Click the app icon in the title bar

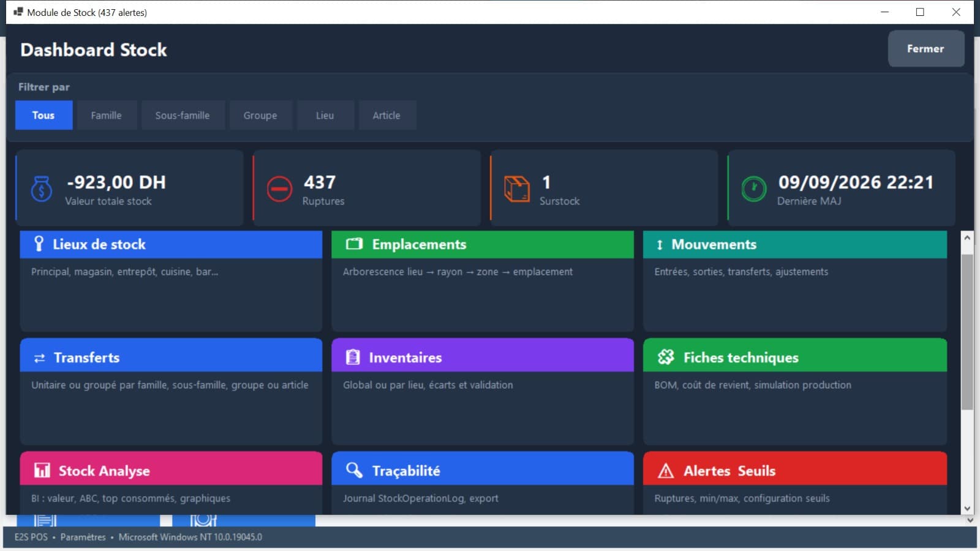(18, 12)
